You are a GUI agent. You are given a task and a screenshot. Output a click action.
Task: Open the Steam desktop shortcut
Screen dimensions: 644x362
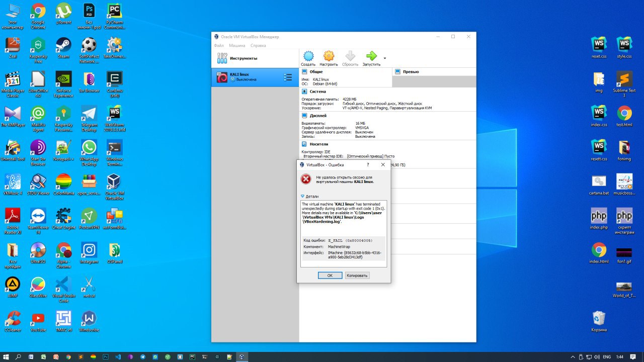pos(63,49)
